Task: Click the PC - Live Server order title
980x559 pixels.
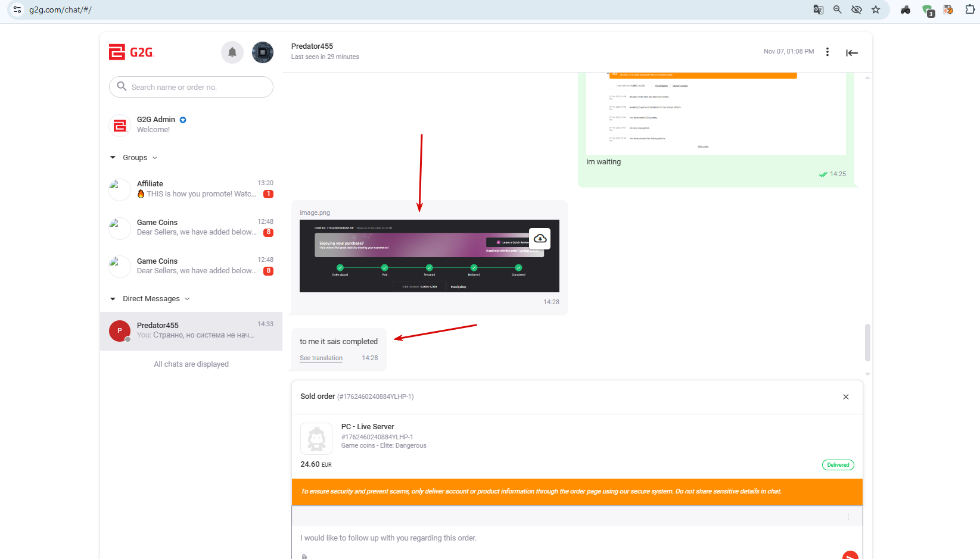Action: (368, 427)
